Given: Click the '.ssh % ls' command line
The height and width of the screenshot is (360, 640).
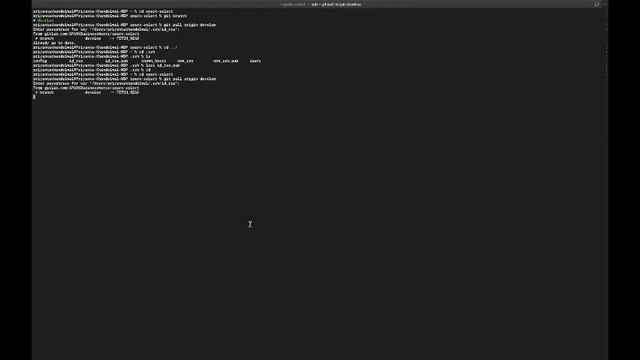Looking at the screenshot, I should coord(92,56).
